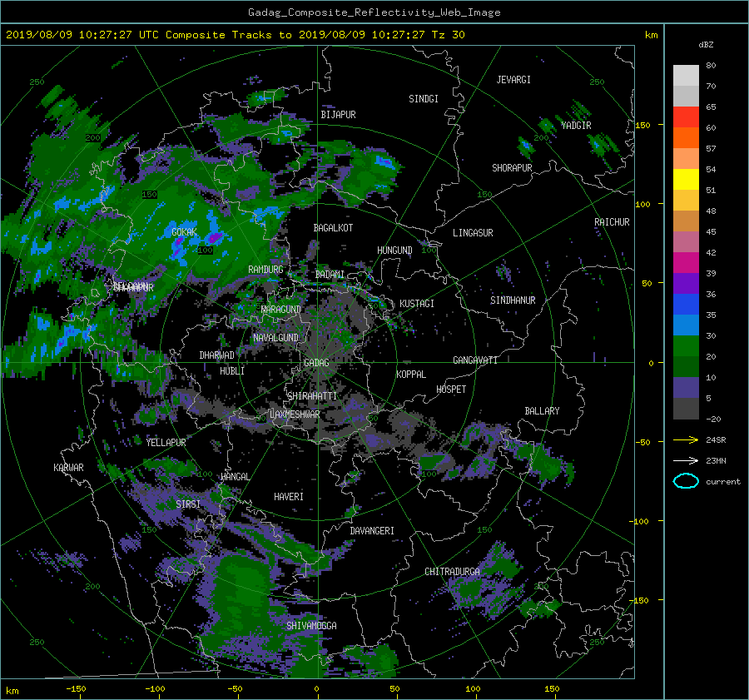Image resolution: width=749 pixels, height=700 pixels.
Task: Click the 'current' legend label
Action: click(x=723, y=482)
